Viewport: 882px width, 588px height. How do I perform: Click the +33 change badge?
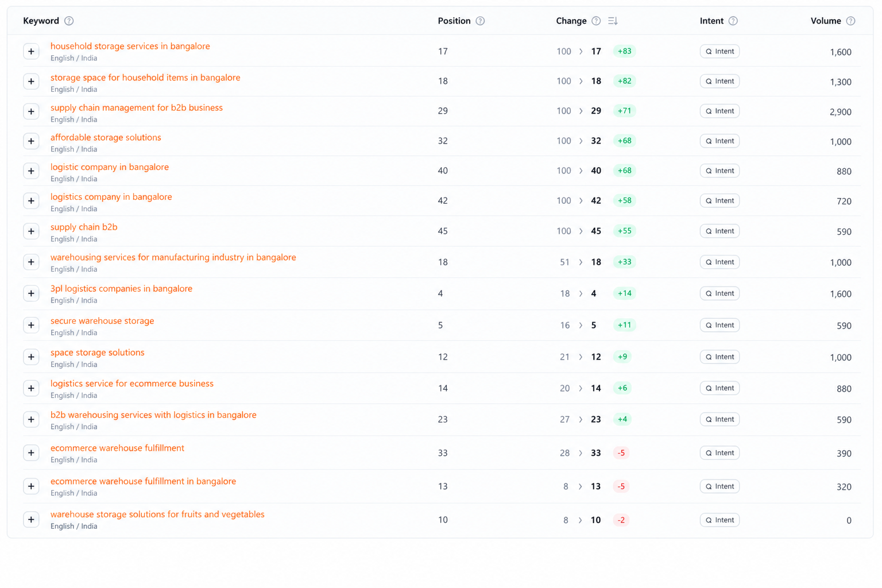pos(624,262)
